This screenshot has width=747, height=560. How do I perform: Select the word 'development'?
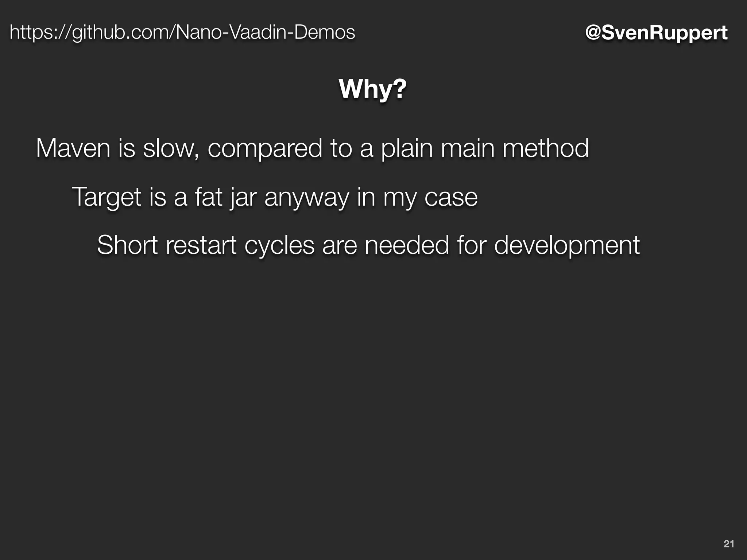pyautogui.click(x=567, y=246)
